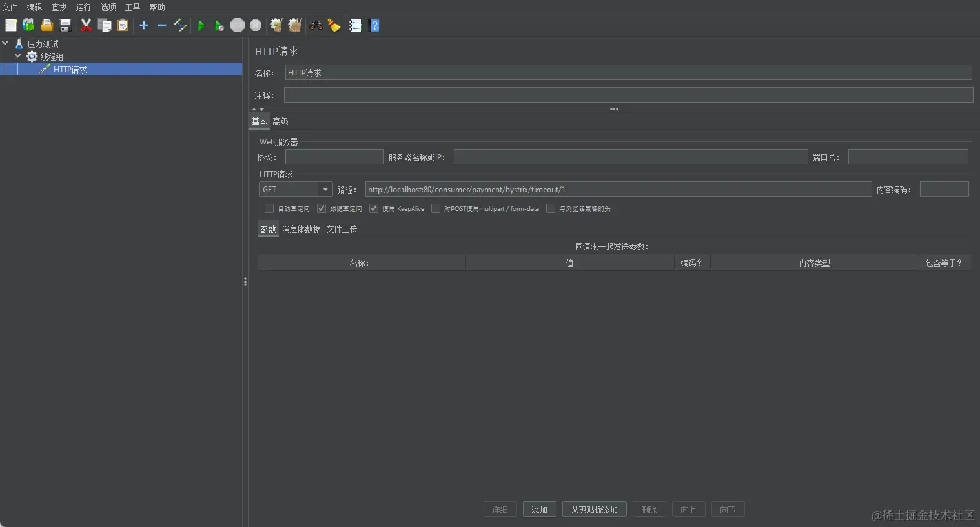Cut the selection with the scissors icon
Screen dimensions: 980x527
[x=86, y=25]
